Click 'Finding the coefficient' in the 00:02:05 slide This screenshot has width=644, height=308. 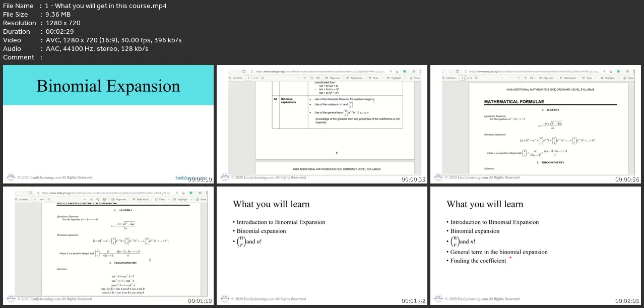[x=478, y=261]
